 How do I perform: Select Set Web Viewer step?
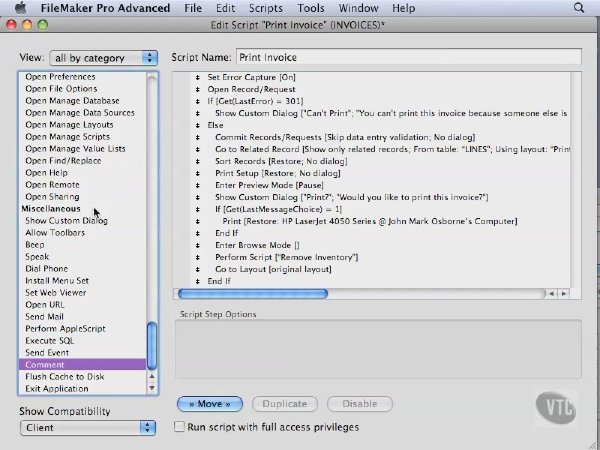pos(82,292)
